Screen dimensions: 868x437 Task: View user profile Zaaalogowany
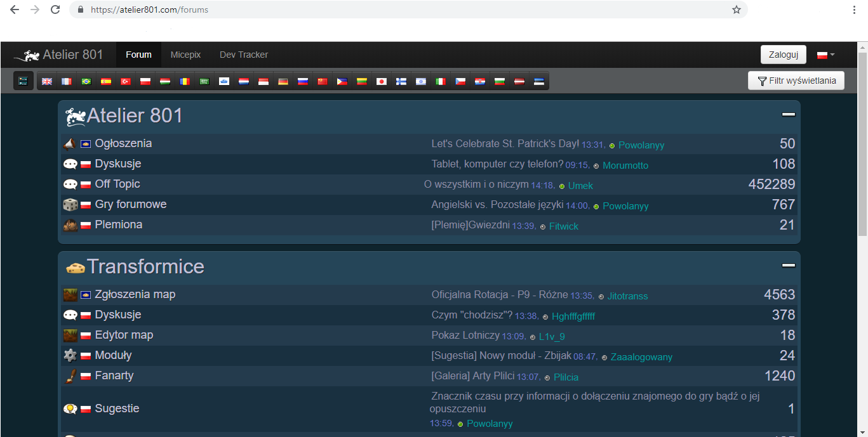641,357
